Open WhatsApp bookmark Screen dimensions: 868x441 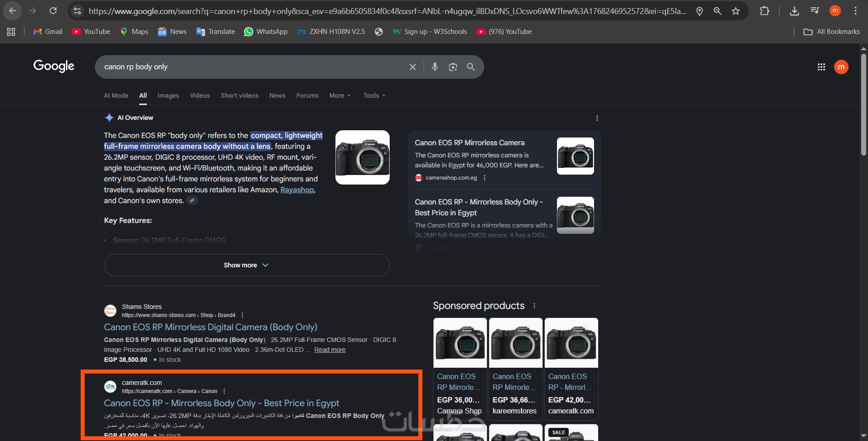(x=266, y=32)
